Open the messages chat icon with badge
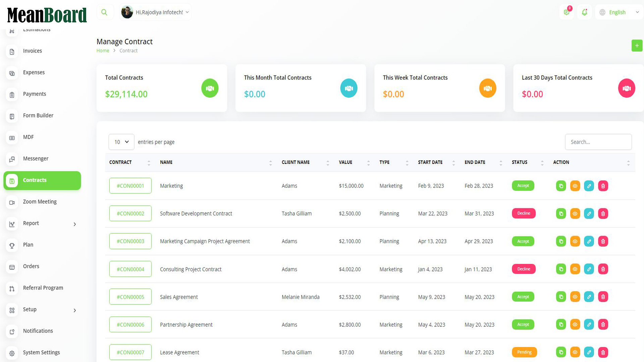Screen dimensions: 644x362 coord(567,12)
